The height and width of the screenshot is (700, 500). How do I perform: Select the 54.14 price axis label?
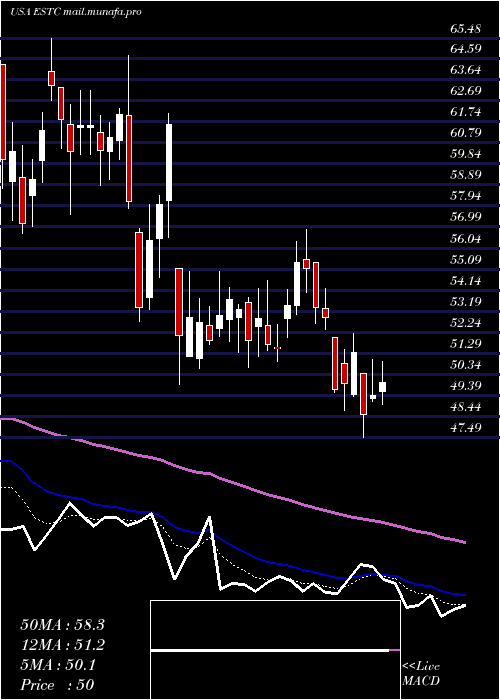pos(466,281)
